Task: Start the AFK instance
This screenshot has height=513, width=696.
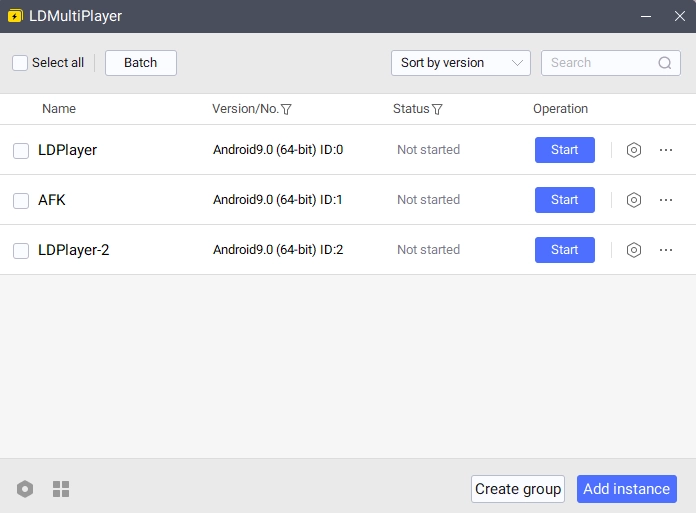Action: pos(564,200)
